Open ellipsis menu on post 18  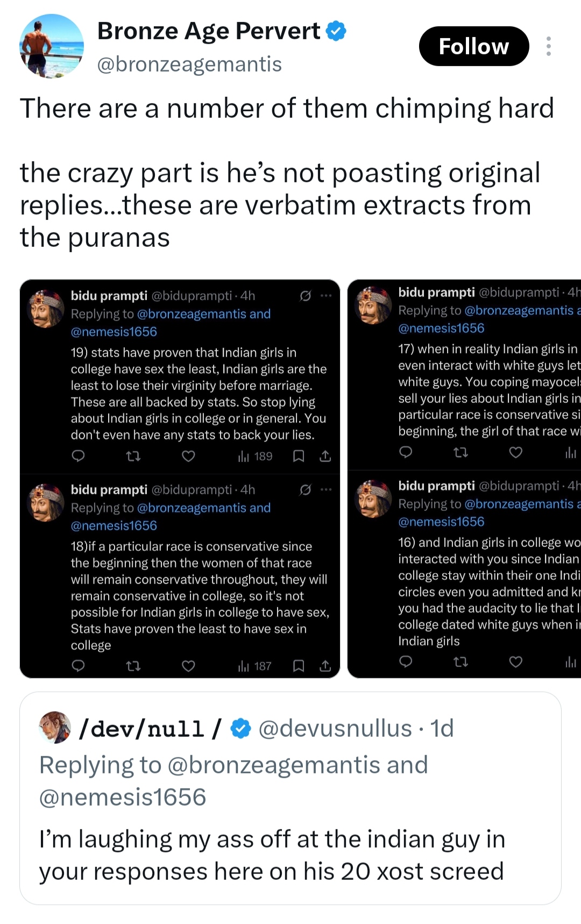point(326,489)
